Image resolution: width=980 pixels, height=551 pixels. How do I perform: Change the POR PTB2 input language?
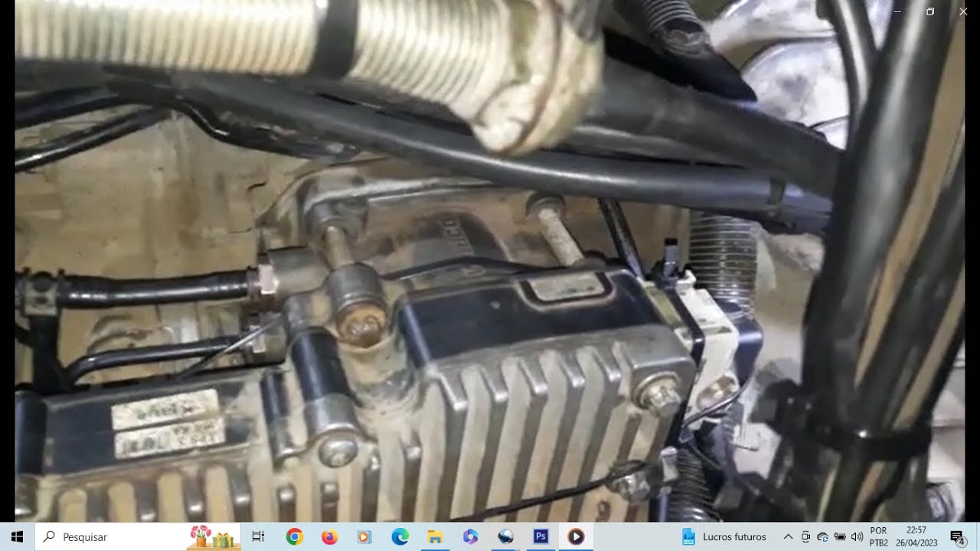coord(879,536)
